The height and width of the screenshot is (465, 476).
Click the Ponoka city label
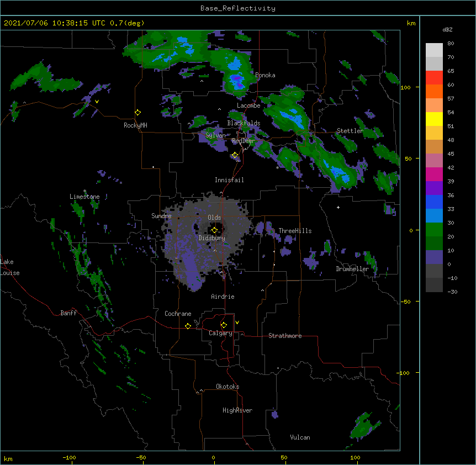coord(265,75)
